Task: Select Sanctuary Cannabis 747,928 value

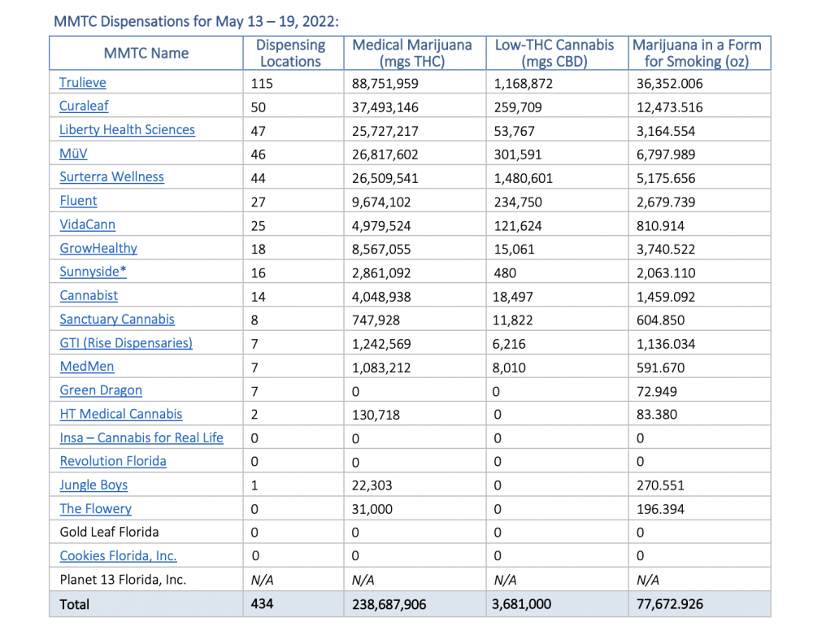Action: (376, 320)
